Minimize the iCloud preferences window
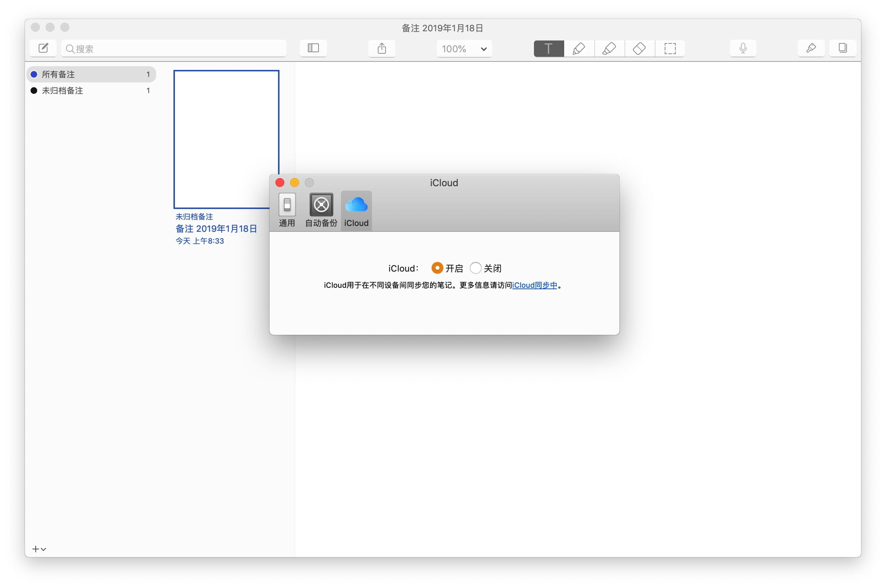The height and width of the screenshot is (588, 886). (x=295, y=183)
